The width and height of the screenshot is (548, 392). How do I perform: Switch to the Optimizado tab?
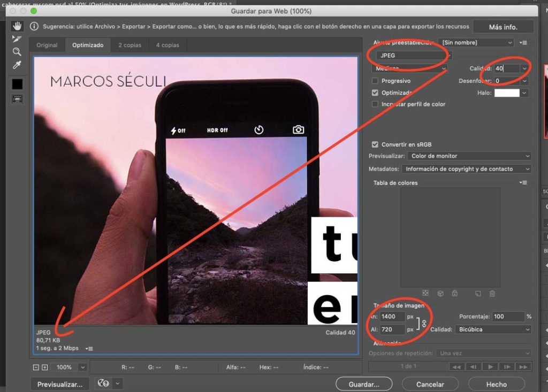click(88, 45)
